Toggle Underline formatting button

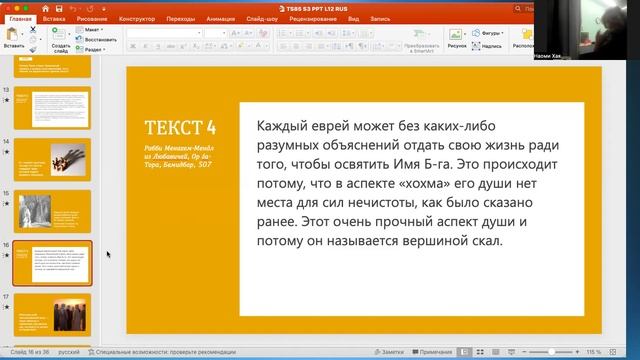tap(158, 47)
